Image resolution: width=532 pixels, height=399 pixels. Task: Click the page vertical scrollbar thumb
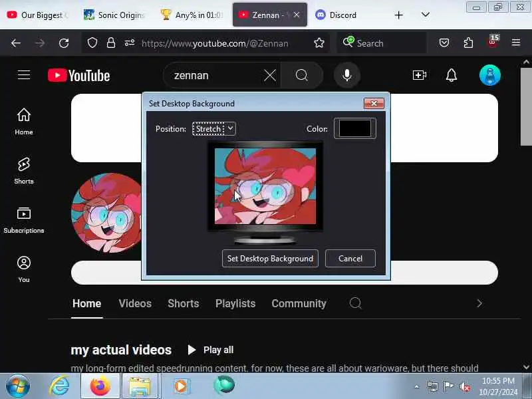point(526,106)
